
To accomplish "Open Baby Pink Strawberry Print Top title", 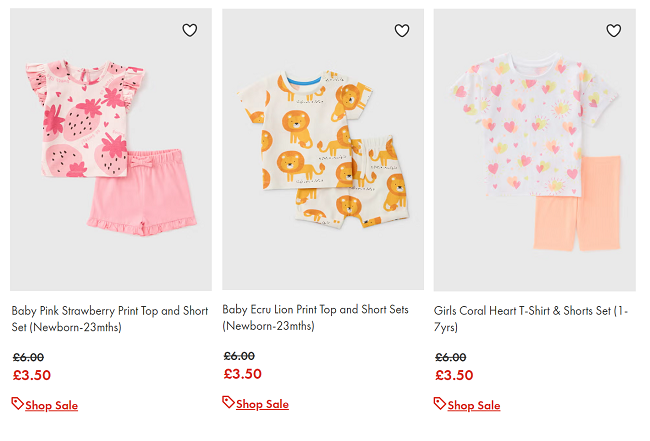I will (x=110, y=318).
